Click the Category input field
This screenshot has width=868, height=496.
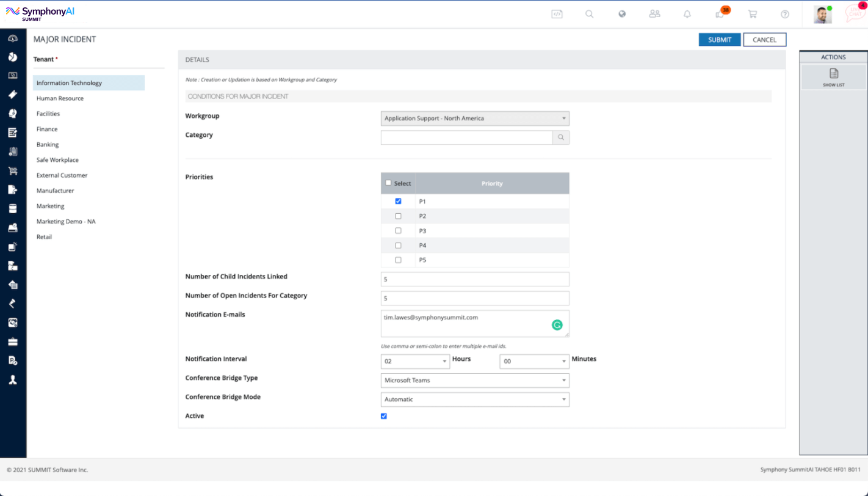click(x=467, y=137)
